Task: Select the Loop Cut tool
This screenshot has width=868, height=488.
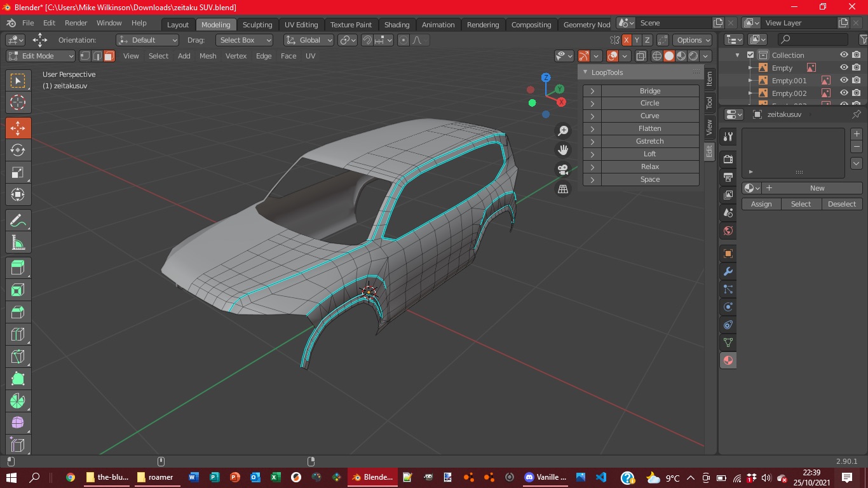Action: click(x=18, y=334)
